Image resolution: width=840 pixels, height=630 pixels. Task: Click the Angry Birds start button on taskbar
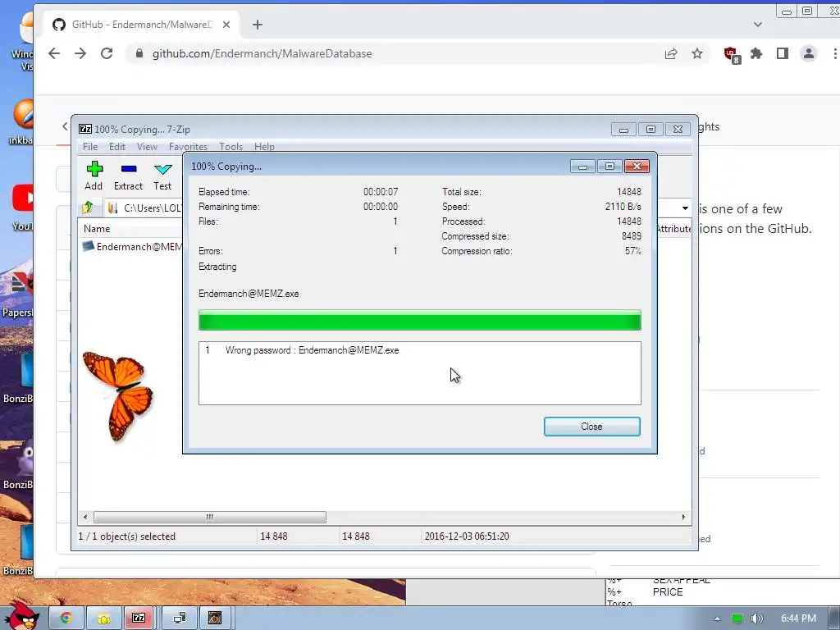[21, 616]
